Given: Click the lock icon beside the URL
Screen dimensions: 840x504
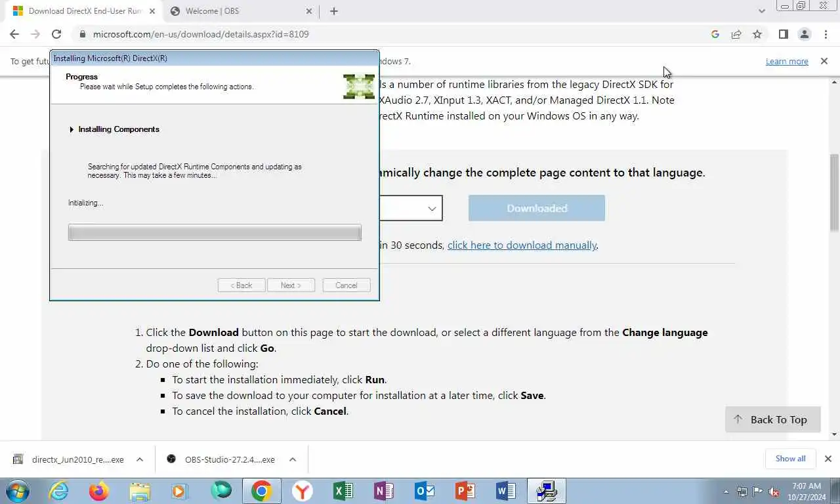Looking at the screenshot, I should click(82, 34).
